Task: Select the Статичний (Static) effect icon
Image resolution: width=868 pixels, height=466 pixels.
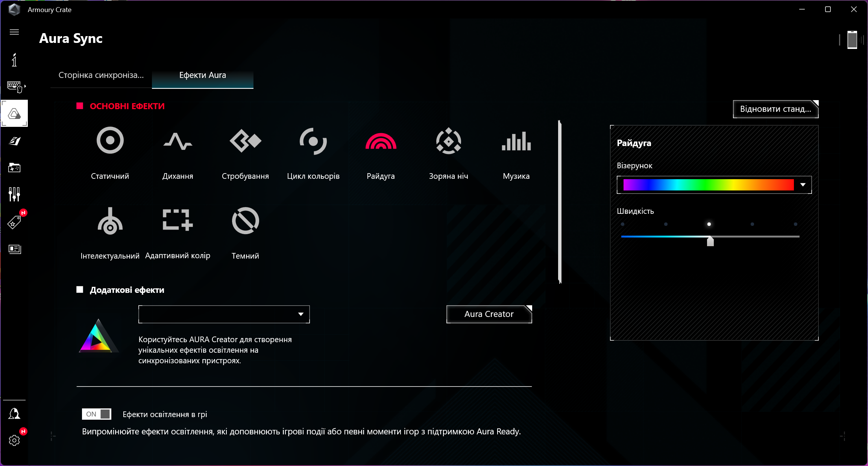Action: 110,141
